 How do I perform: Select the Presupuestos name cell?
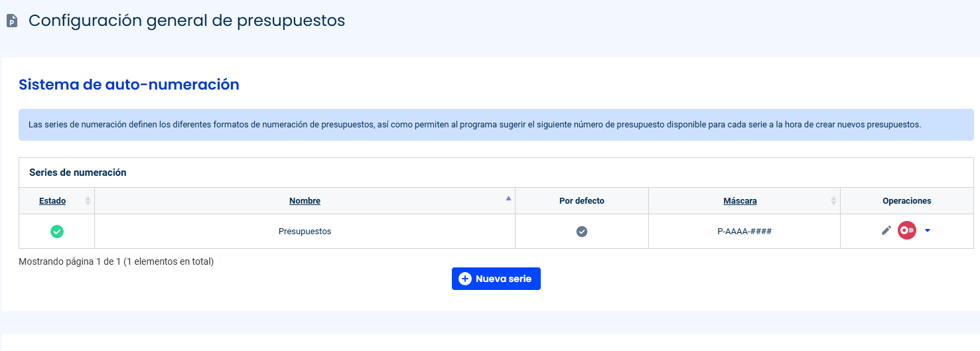[305, 232]
